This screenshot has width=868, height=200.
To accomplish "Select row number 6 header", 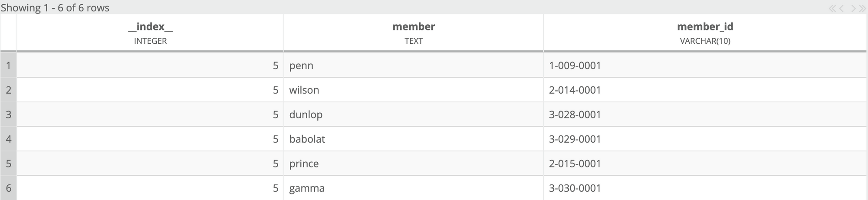I will click(x=8, y=188).
